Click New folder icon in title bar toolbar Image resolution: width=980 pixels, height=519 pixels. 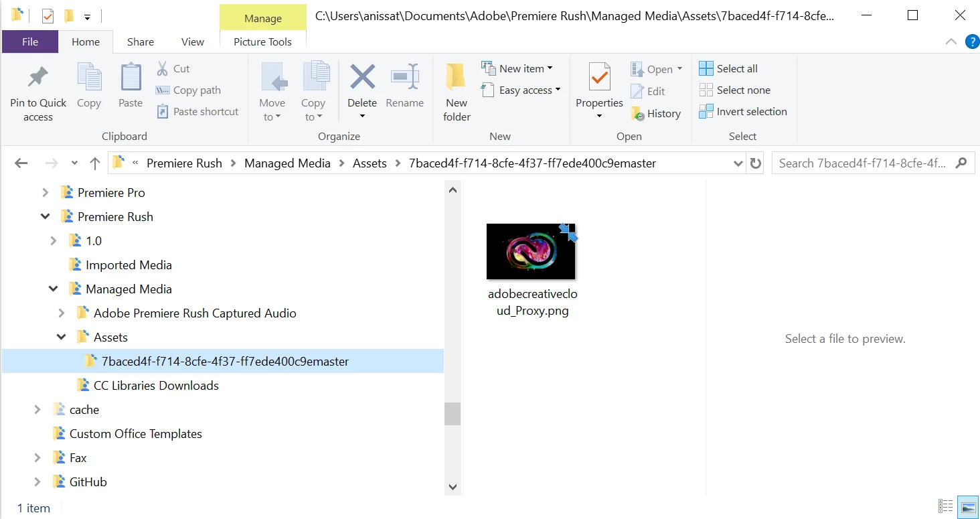[68, 15]
